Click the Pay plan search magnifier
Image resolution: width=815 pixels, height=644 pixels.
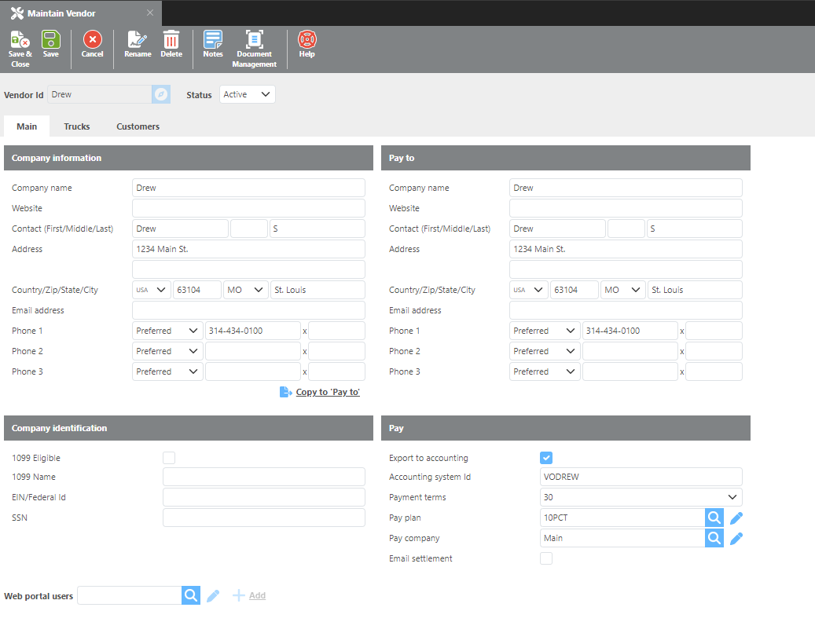tap(714, 518)
